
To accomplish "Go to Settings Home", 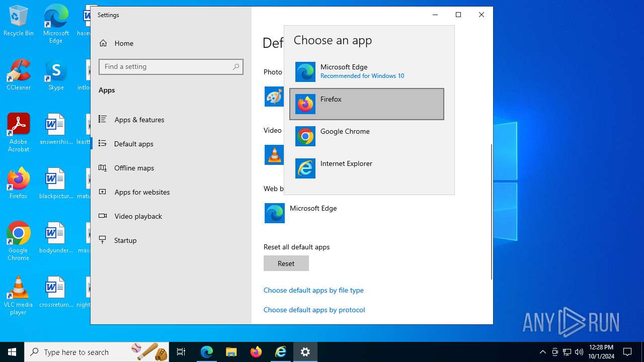I will pos(124,43).
